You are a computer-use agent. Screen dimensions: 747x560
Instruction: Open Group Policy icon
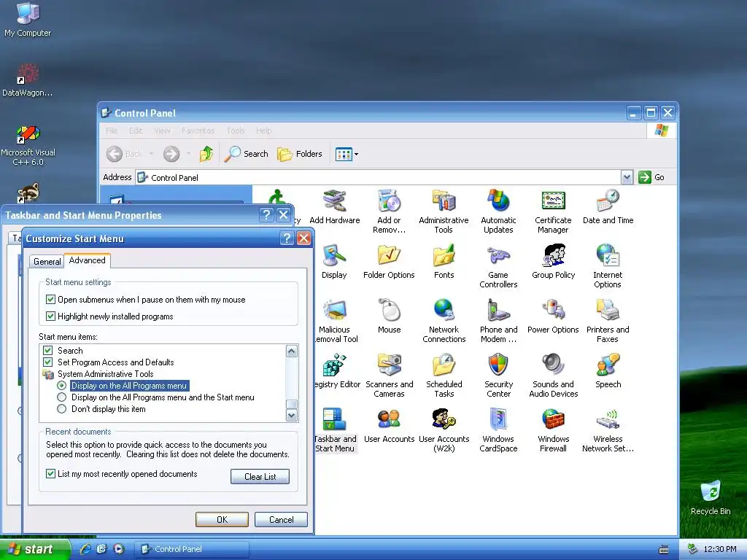[x=553, y=262]
